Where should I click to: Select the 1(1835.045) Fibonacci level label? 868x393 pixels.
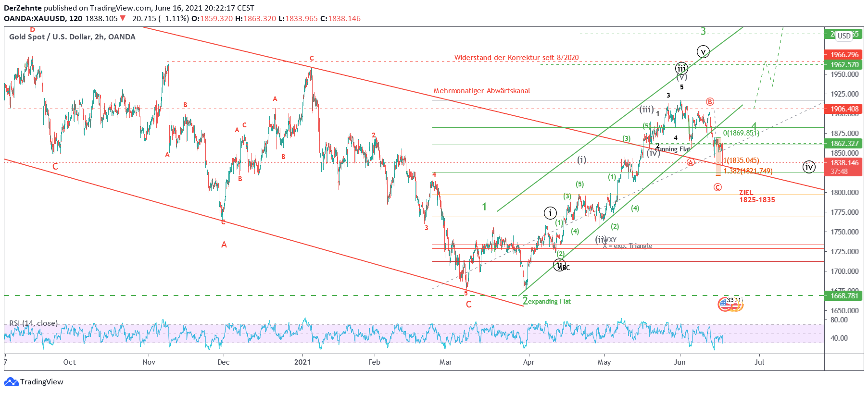pos(741,161)
